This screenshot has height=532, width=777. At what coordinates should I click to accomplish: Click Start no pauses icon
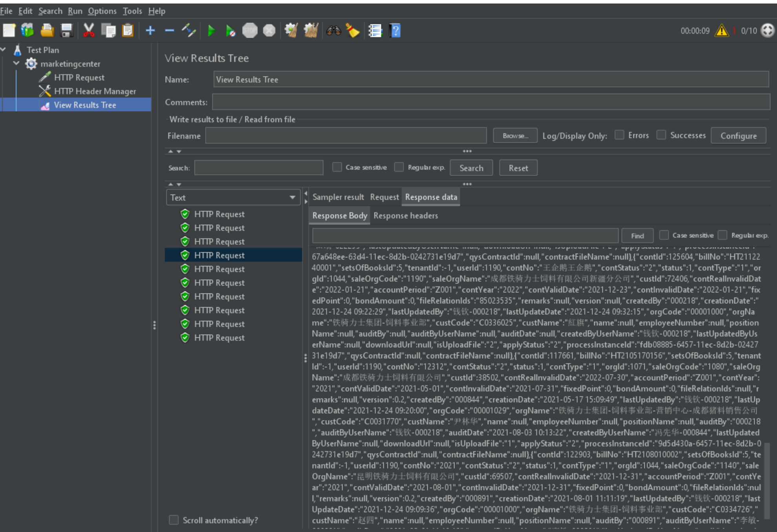coord(230,30)
